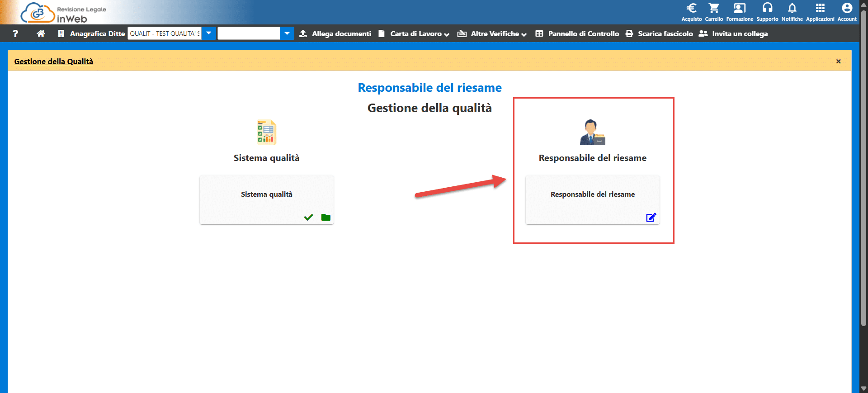Viewport: 868px width, 393px height.
Task: Open the green folder icon on Sistema qualità card
Action: 325,218
